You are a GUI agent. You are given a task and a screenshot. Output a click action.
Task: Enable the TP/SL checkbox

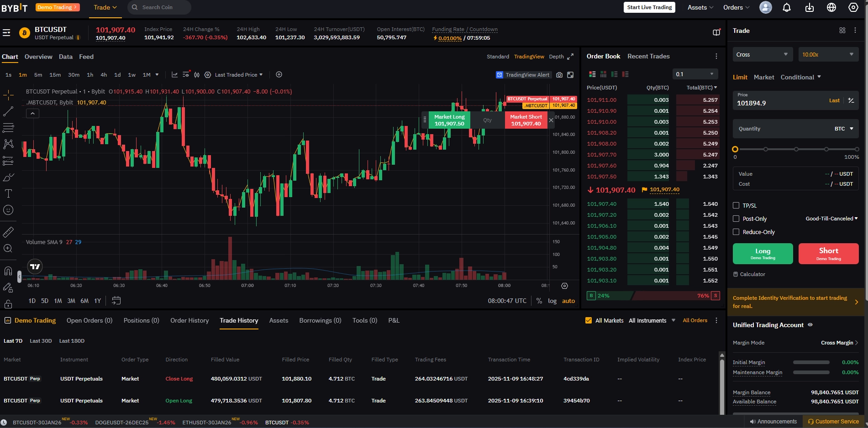(x=736, y=205)
